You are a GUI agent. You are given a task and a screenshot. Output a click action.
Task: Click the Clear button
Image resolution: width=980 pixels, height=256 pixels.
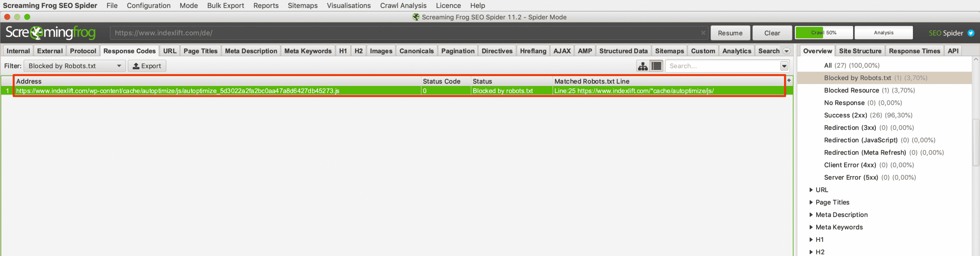pos(772,33)
